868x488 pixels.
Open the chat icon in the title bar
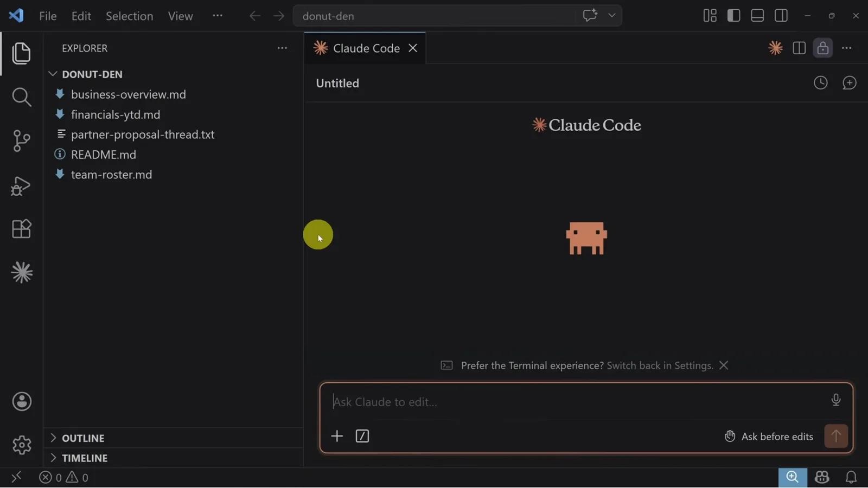[590, 16]
